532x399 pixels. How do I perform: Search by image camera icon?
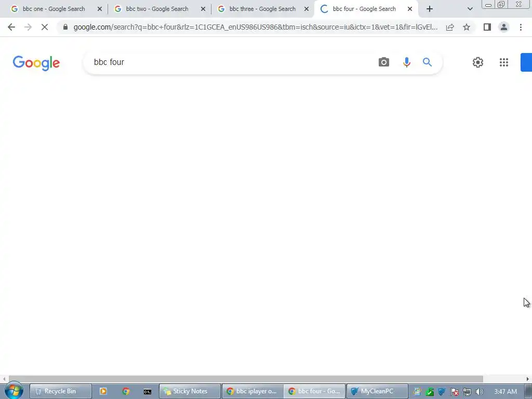[x=384, y=62]
